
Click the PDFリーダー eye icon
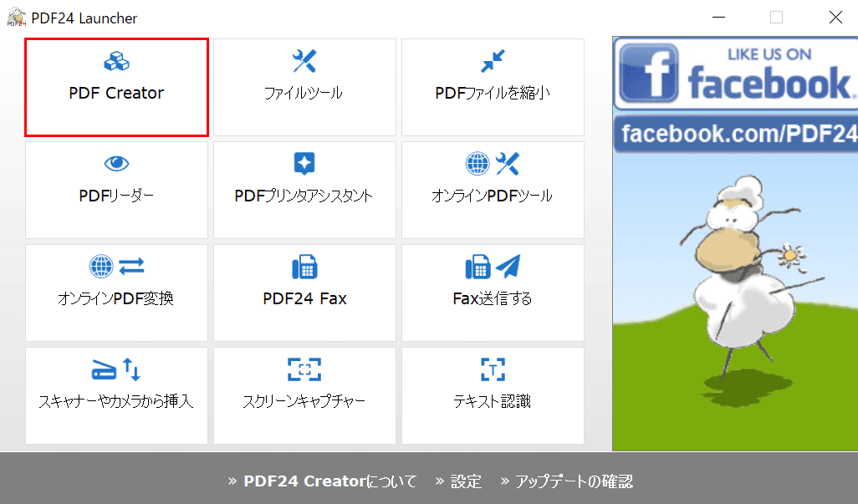click(x=116, y=163)
